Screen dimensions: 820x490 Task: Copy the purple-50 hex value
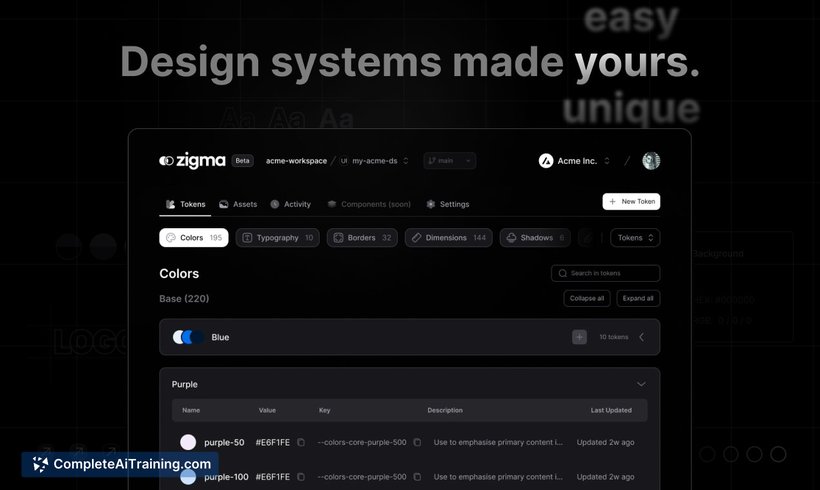coord(301,442)
